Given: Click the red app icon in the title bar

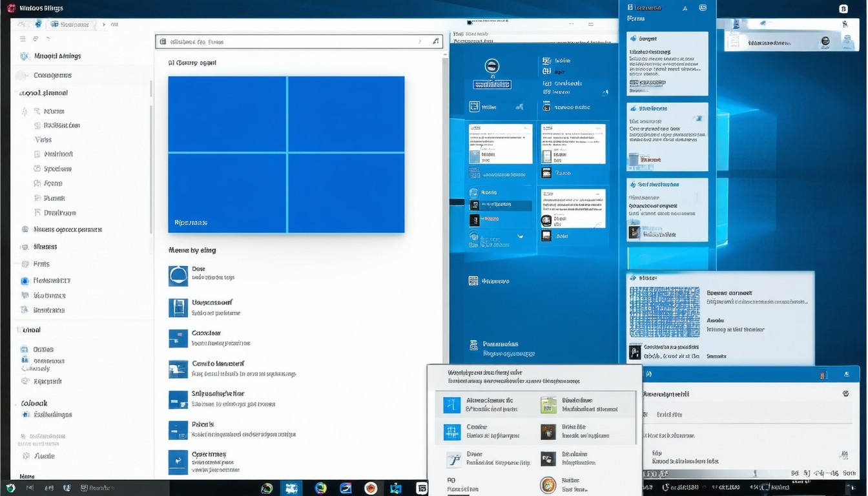Looking at the screenshot, I should [11, 8].
